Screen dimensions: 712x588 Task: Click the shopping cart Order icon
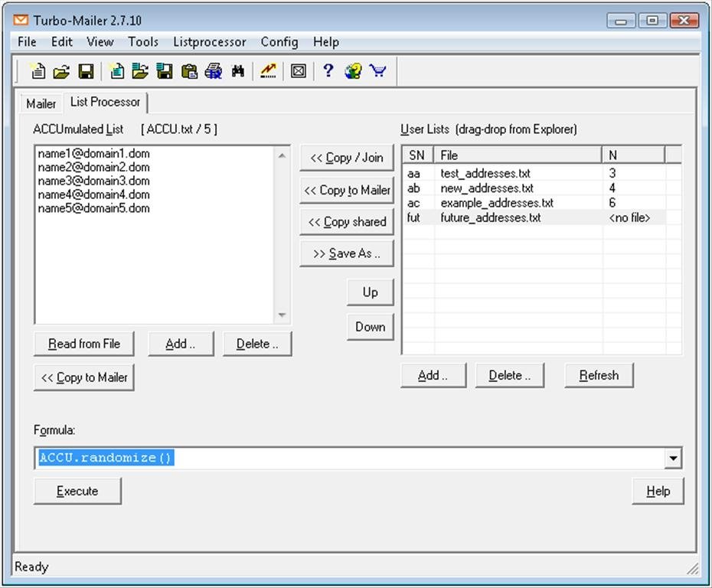[377, 71]
